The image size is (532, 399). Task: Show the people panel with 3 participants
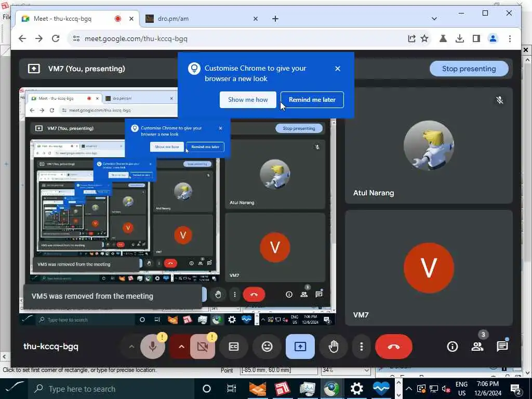click(x=477, y=347)
